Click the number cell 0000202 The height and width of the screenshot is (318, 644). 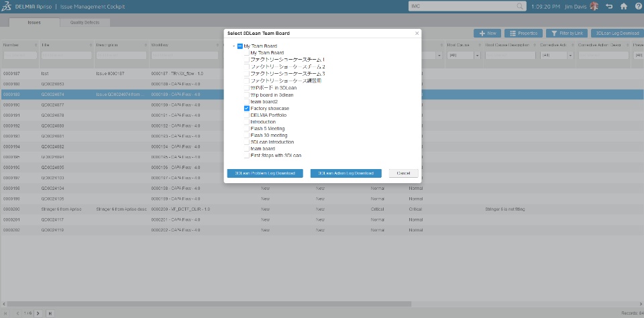pyautogui.click(x=12, y=230)
